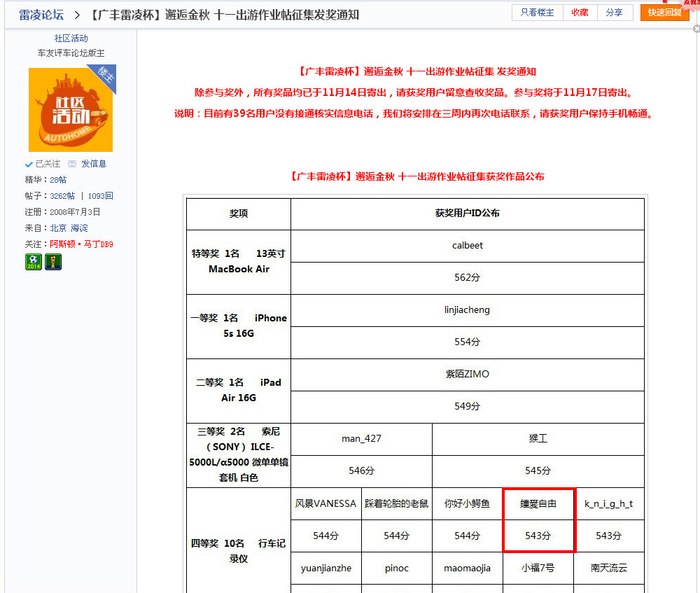Image resolution: width=700 pixels, height=593 pixels.
Task: Open the 阿斯顿·马丁DB9 followed car link
Action: pyautogui.click(x=81, y=244)
